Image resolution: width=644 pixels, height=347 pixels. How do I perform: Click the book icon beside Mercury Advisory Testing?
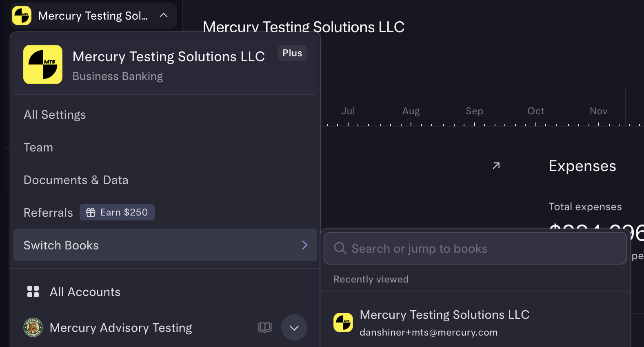click(x=265, y=327)
